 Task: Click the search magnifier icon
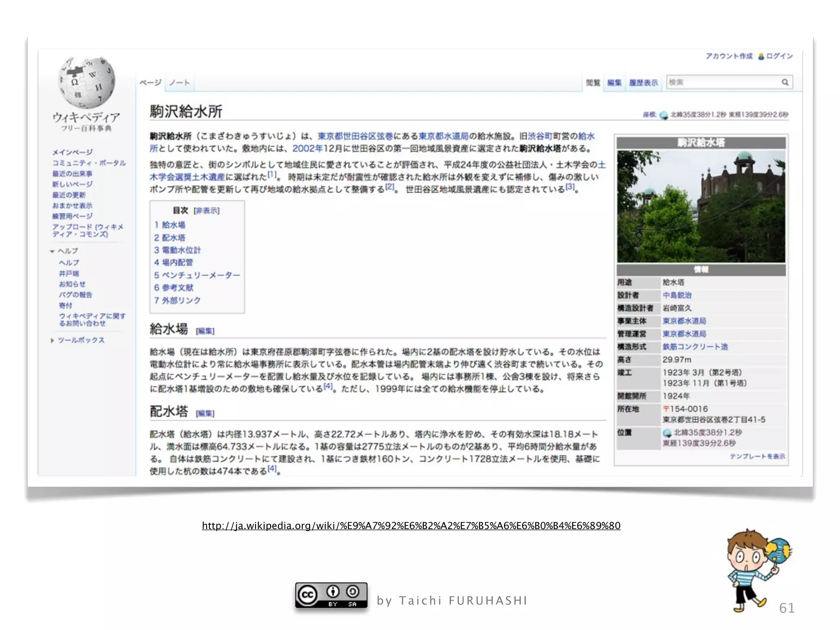(x=785, y=82)
